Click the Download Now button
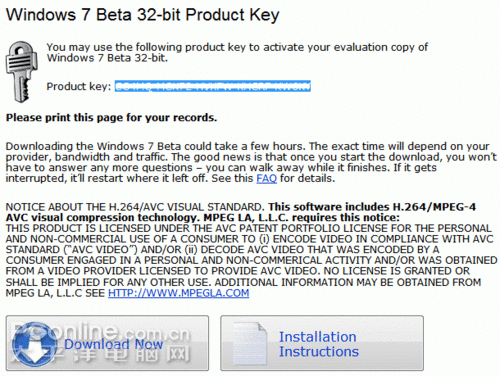500x376 pixels. tap(107, 343)
